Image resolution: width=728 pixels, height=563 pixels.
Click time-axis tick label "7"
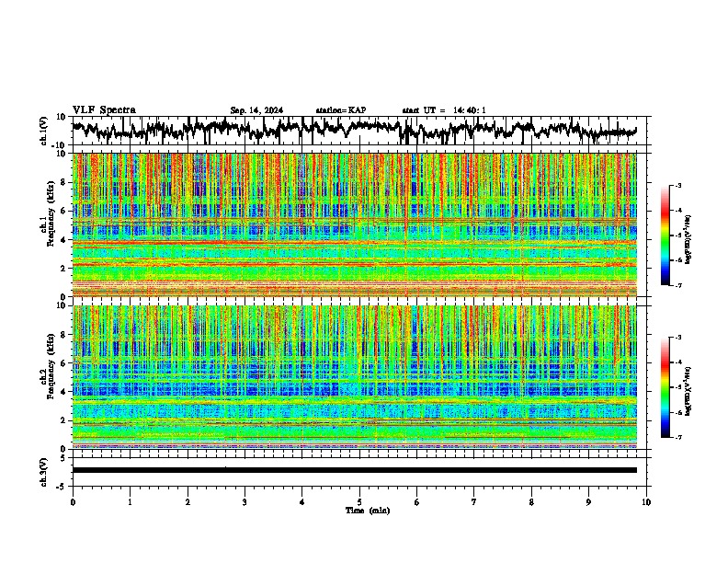(x=474, y=502)
